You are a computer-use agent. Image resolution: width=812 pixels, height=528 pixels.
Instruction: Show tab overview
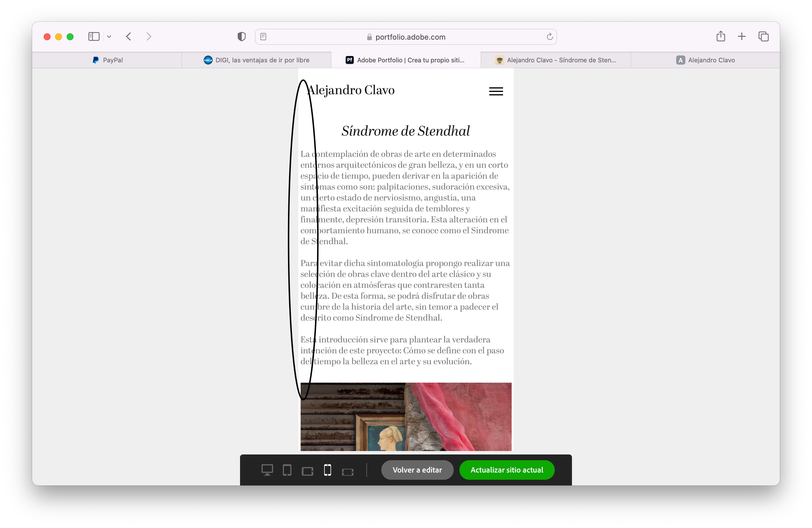pyautogui.click(x=763, y=36)
